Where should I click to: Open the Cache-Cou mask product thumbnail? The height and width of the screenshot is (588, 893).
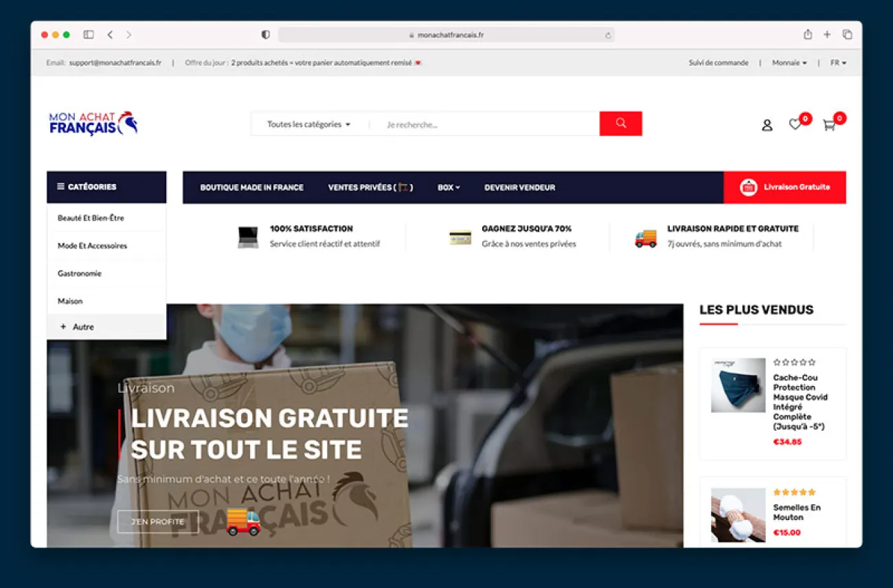coord(738,385)
